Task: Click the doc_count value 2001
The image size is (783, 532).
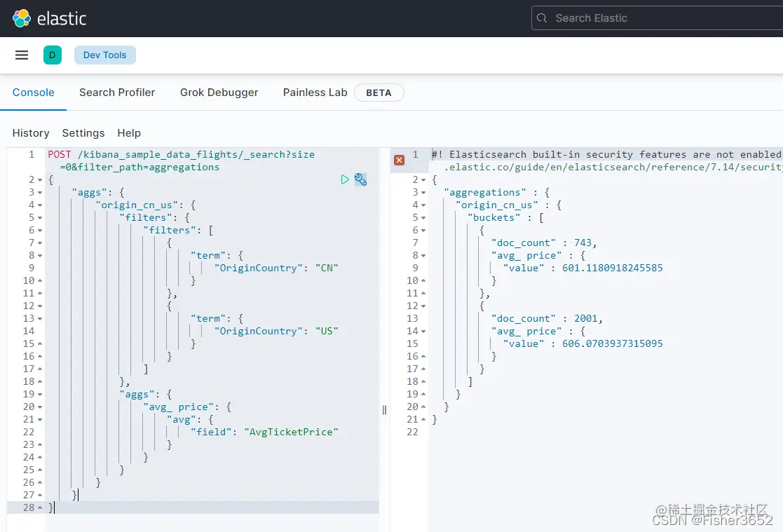Action: coord(586,318)
